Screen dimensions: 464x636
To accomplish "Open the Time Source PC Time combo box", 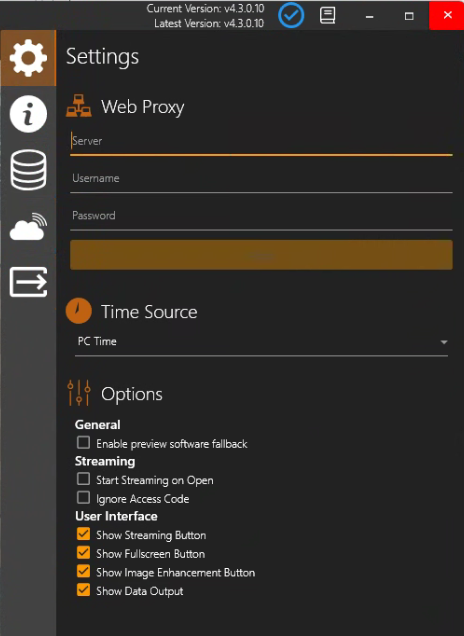I will point(261,342).
